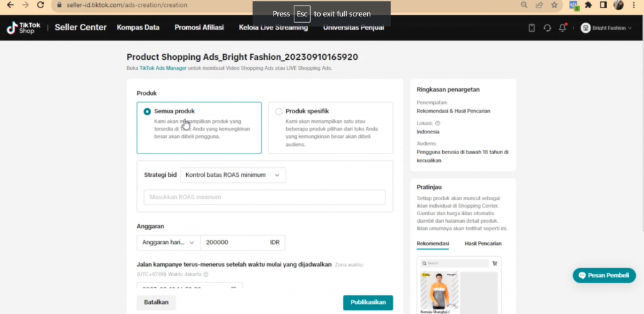Screen dimensions: 644x314
Task: Expand the Strategi bid dropdown
Action: click(x=233, y=175)
